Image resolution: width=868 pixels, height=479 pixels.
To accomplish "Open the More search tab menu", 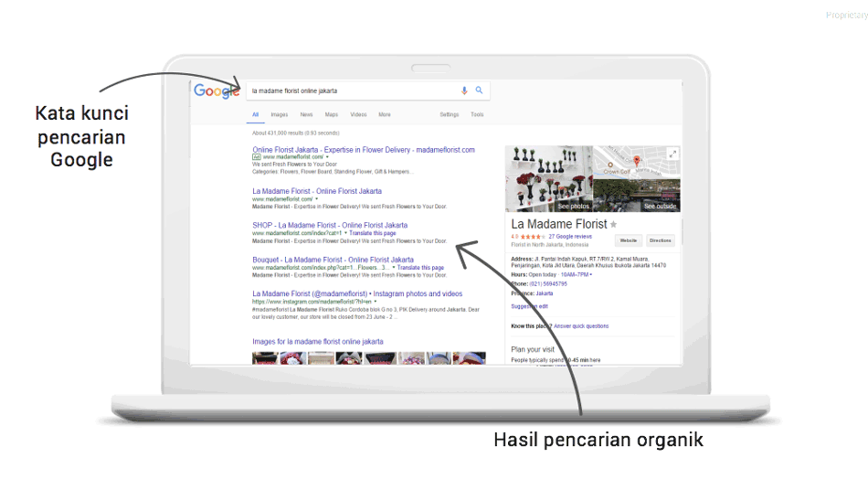I will click(x=385, y=115).
